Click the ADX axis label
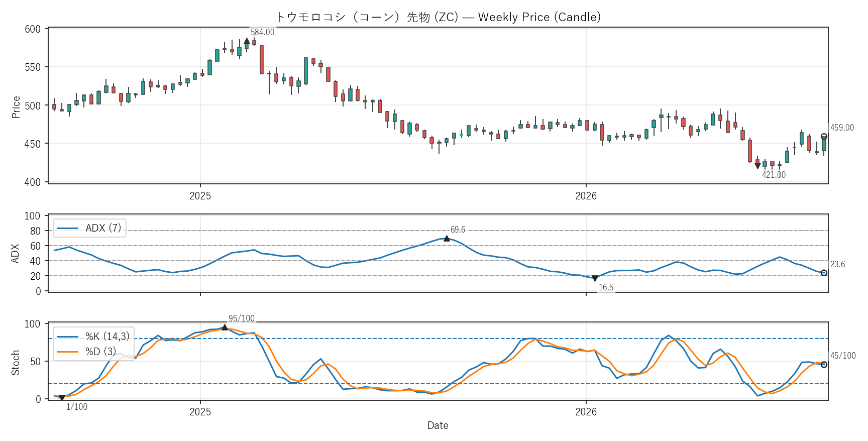Screen dimensions: 868x441 [x=16, y=253]
